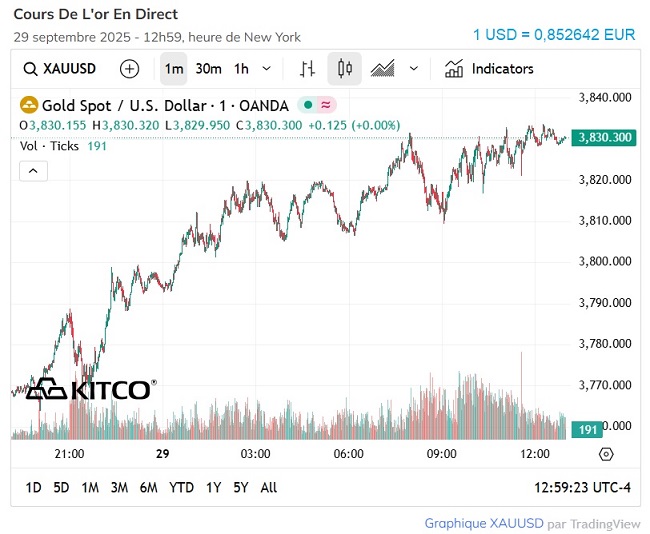Select the 1m timeframe
Screen dimensions: 650x534
(174, 69)
